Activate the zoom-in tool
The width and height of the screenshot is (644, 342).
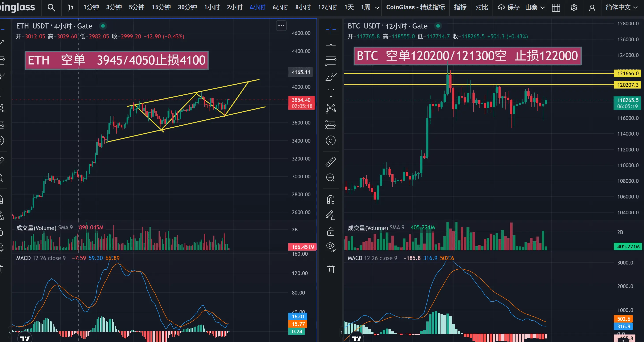(330, 178)
